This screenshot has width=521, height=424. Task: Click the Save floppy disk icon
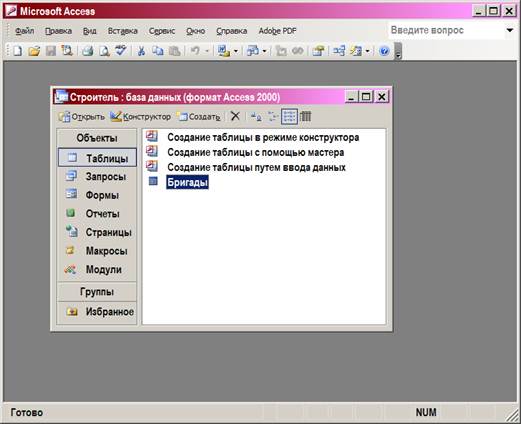51,51
